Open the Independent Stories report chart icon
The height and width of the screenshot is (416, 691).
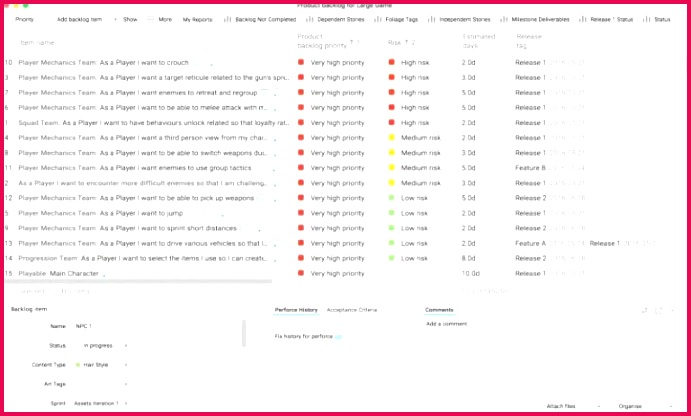[x=431, y=19]
